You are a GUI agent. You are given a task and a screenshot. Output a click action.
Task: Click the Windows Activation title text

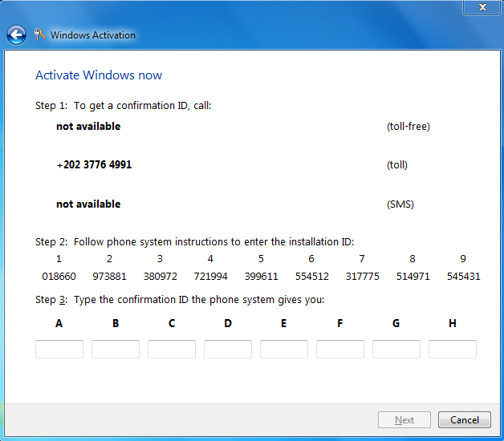point(93,35)
